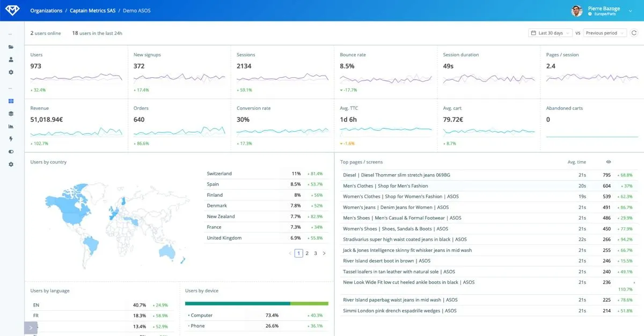Viewport: 644px width, 336px height.
Task: Click the 2 users online indicator
Action: 46,33
